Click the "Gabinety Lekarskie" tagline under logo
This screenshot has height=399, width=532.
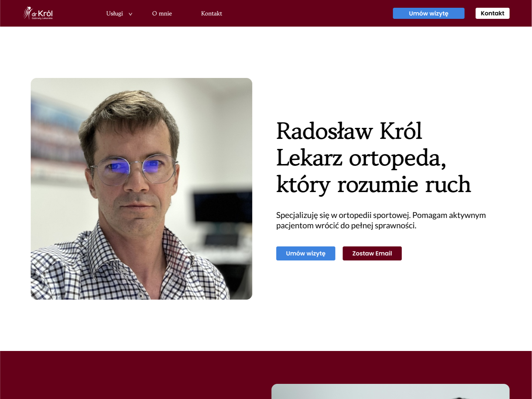pos(42,18)
